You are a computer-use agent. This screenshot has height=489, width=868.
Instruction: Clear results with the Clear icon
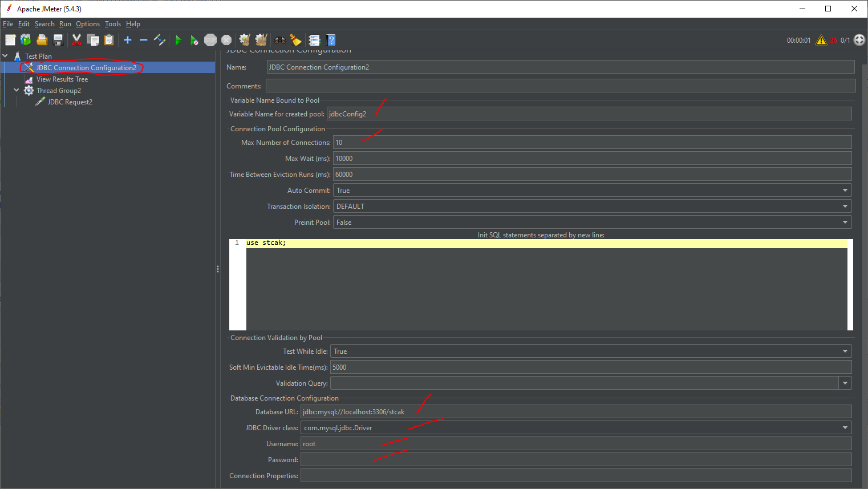point(245,40)
